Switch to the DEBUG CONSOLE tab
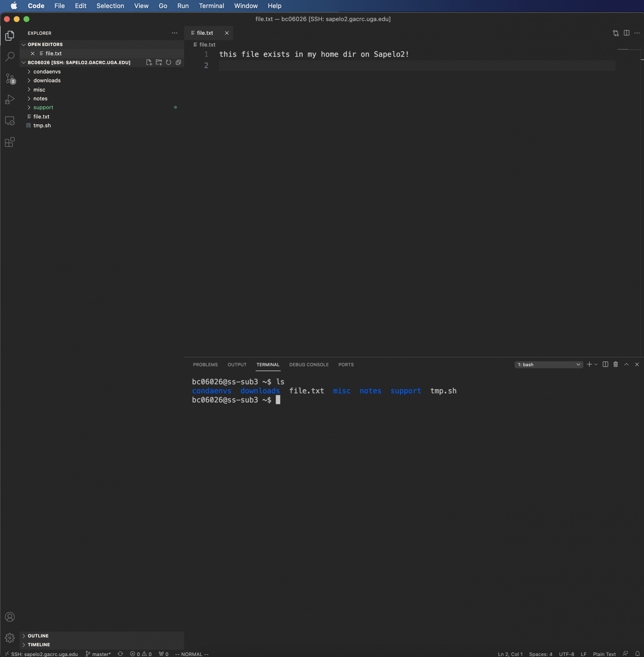The image size is (644, 657). coord(308,364)
